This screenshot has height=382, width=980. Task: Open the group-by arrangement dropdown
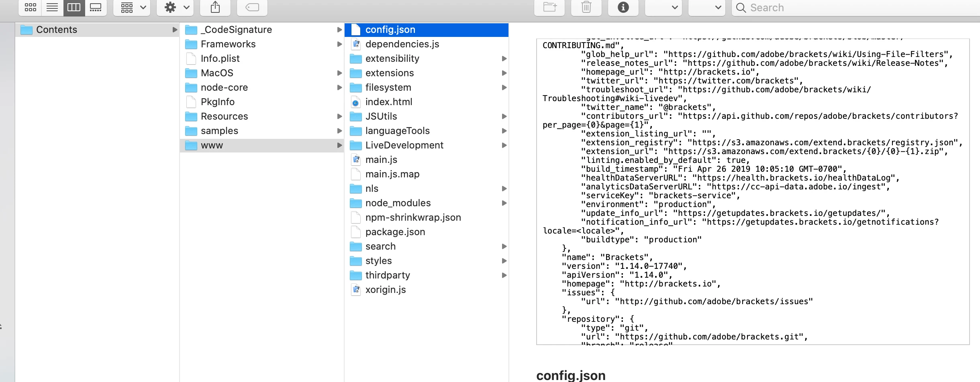click(x=132, y=7)
